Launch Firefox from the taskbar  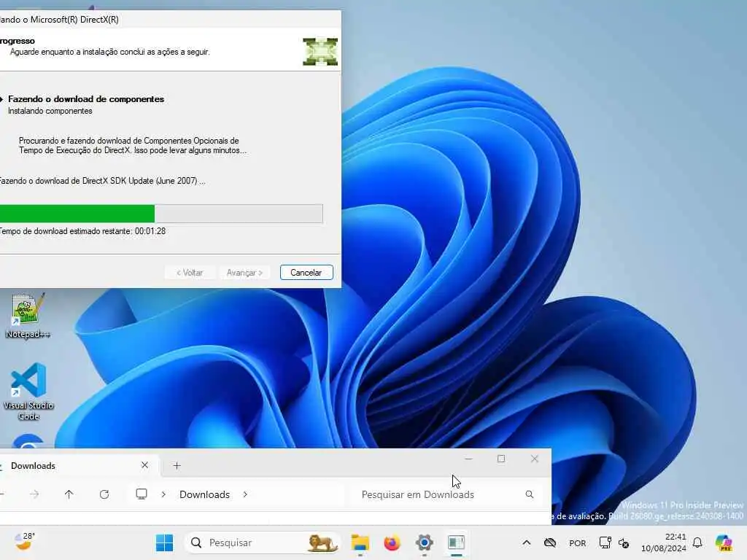(392, 542)
